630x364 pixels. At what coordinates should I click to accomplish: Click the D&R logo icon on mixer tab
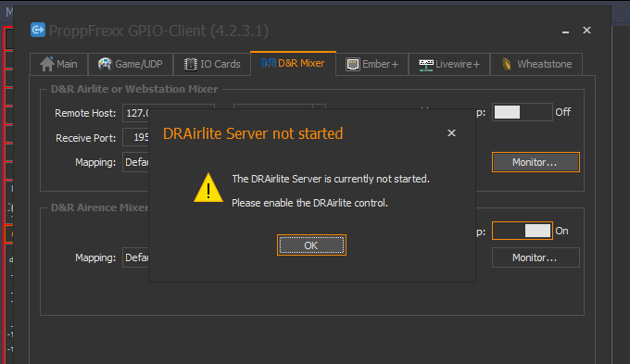coord(269,63)
